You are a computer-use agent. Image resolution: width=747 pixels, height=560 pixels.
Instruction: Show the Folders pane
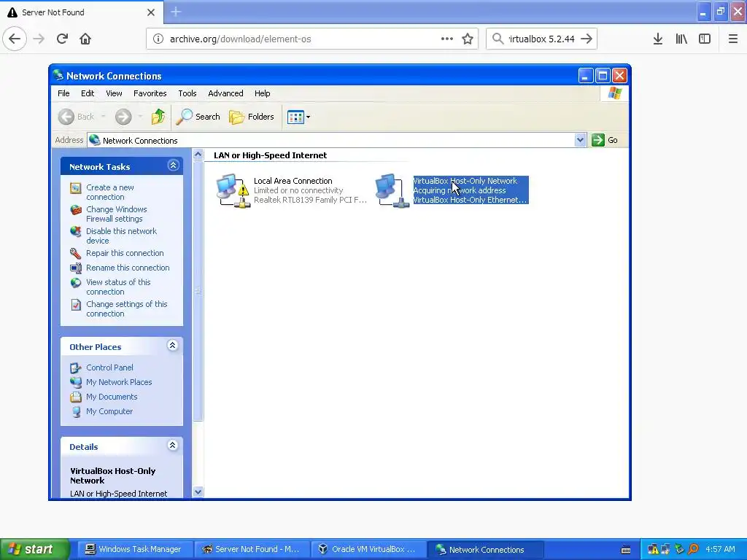[x=252, y=117]
